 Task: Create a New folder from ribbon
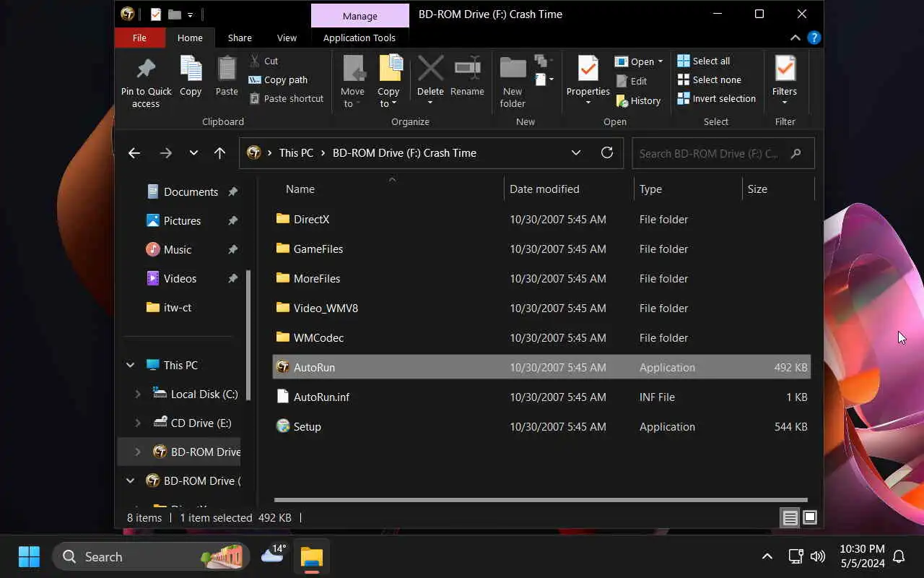coord(513,82)
